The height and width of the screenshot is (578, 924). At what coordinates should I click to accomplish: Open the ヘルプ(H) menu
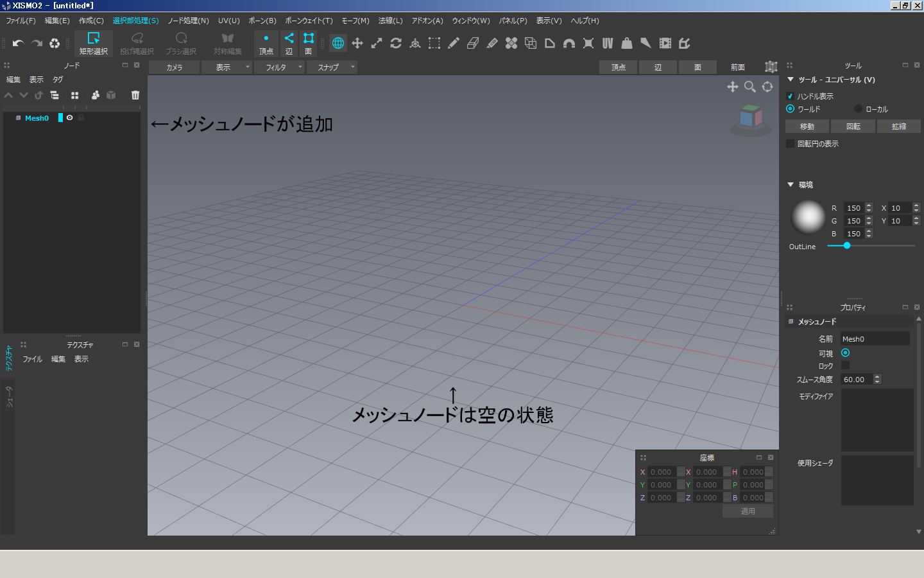point(585,21)
